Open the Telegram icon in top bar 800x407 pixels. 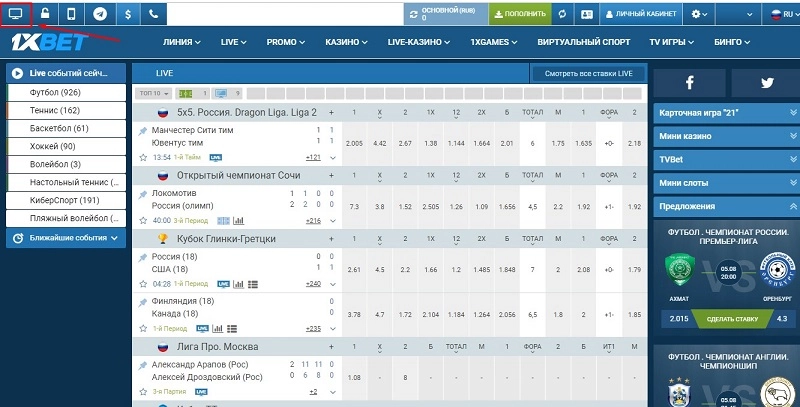[x=99, y=14]
